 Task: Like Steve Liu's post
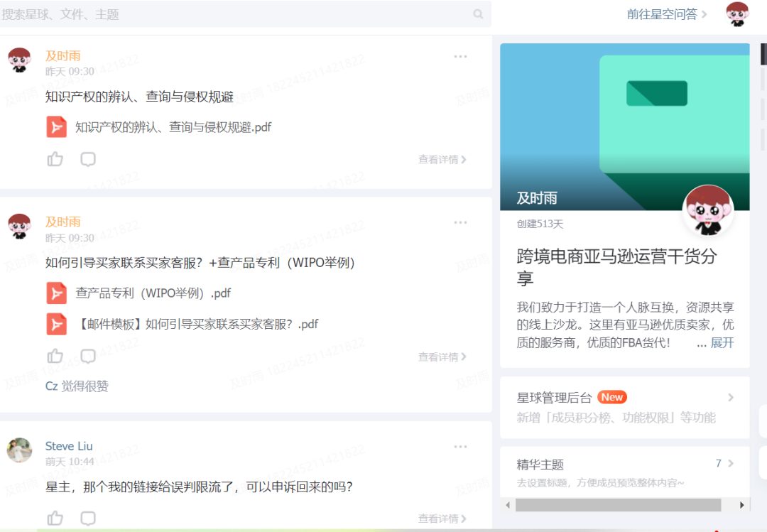tap(55, 518)
